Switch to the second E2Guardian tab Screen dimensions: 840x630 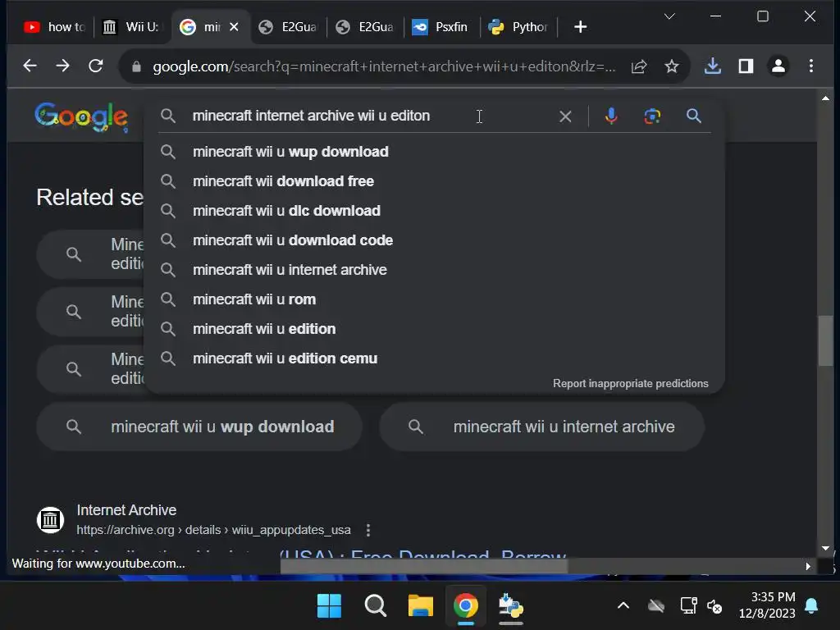[x=365, y=27]
